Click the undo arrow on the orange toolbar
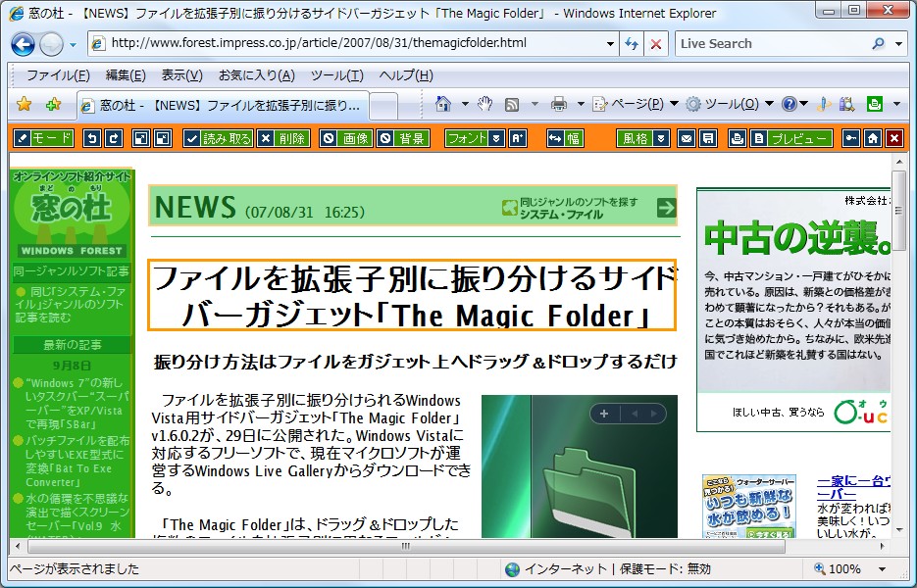The height and width of the screenshot is (588, 917). coord(91,138)
